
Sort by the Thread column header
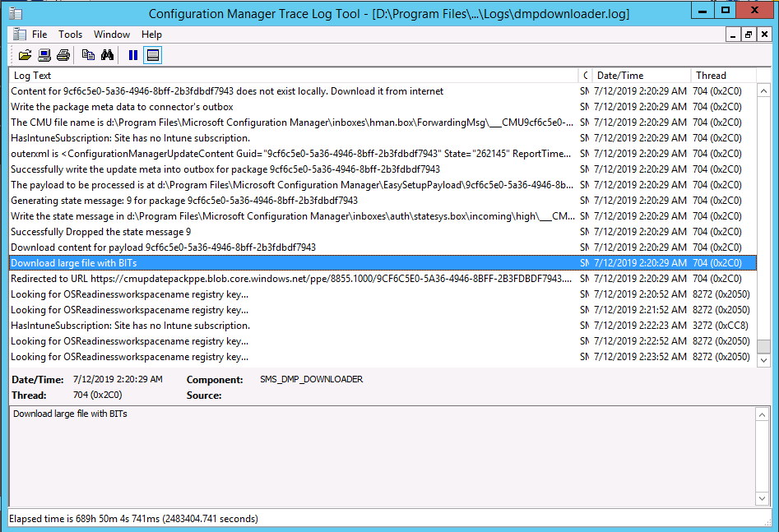point(723,76)
